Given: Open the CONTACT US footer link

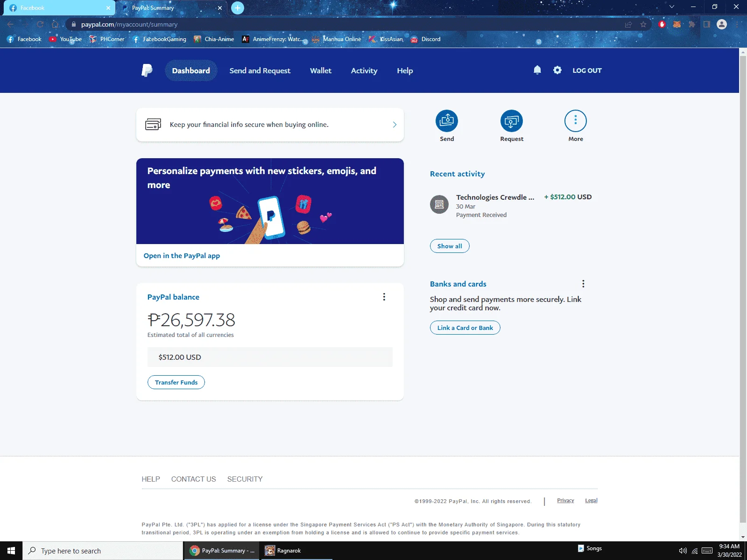Looking at the screenshot, I should tap(194, 479).
